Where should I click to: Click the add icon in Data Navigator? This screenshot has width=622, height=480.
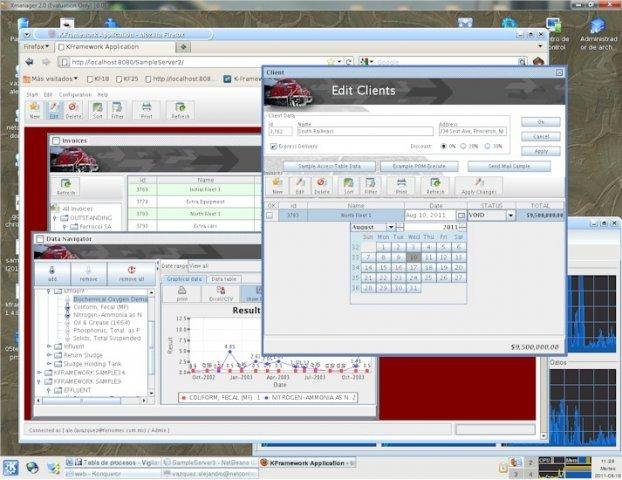pos(52,272)
